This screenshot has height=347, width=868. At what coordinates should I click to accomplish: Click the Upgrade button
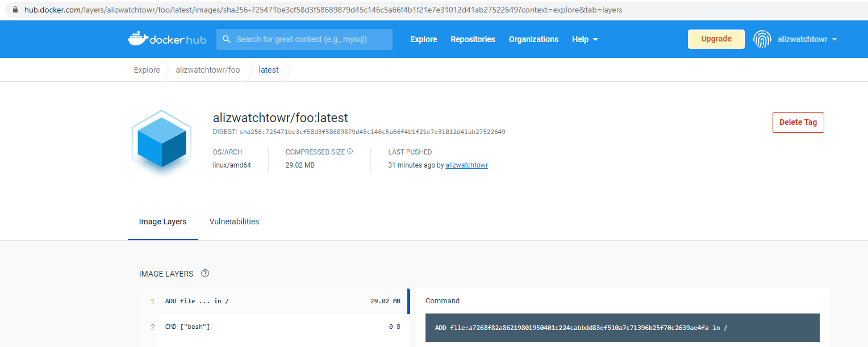pyautogui.click(x=716, y=39)
